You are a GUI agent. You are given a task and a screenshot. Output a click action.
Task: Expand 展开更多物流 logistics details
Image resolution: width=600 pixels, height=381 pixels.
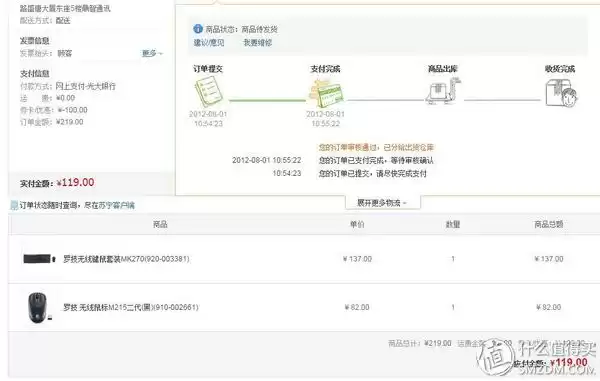[x=382, y=203]
